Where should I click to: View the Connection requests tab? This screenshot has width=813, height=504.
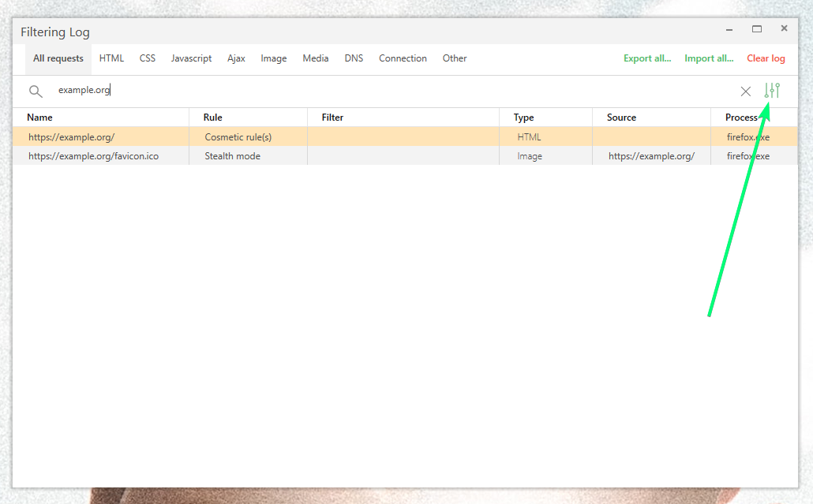pyautogui.click(x=403, y=58)
